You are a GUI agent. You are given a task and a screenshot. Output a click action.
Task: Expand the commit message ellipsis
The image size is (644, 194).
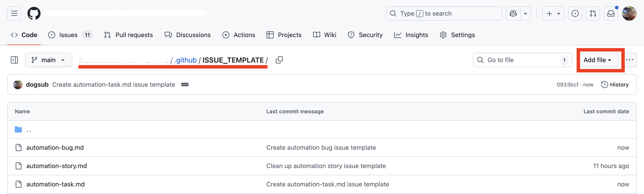185,85
